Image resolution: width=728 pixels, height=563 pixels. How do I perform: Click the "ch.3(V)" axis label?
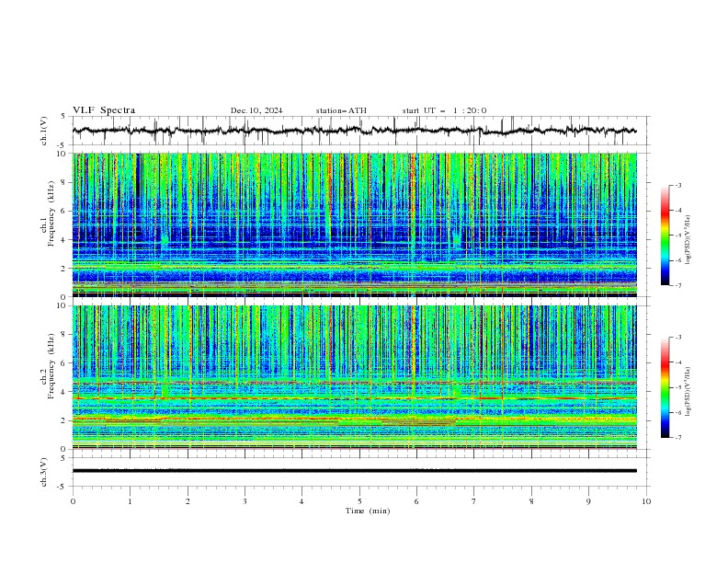coord(44,472)
